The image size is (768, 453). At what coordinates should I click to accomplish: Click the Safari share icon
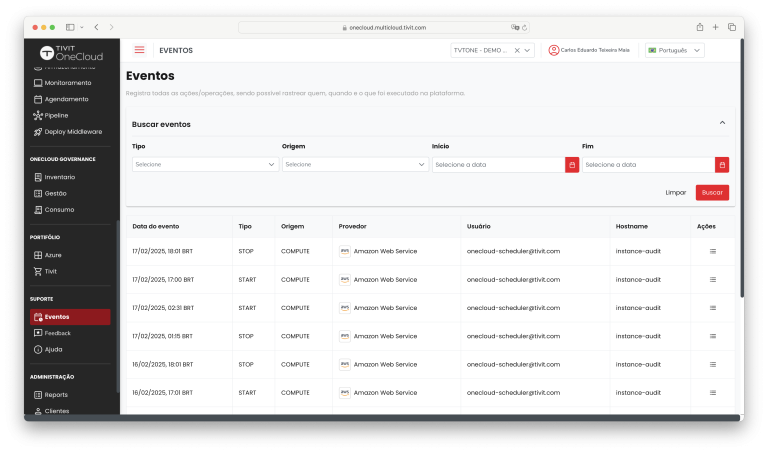700,27
